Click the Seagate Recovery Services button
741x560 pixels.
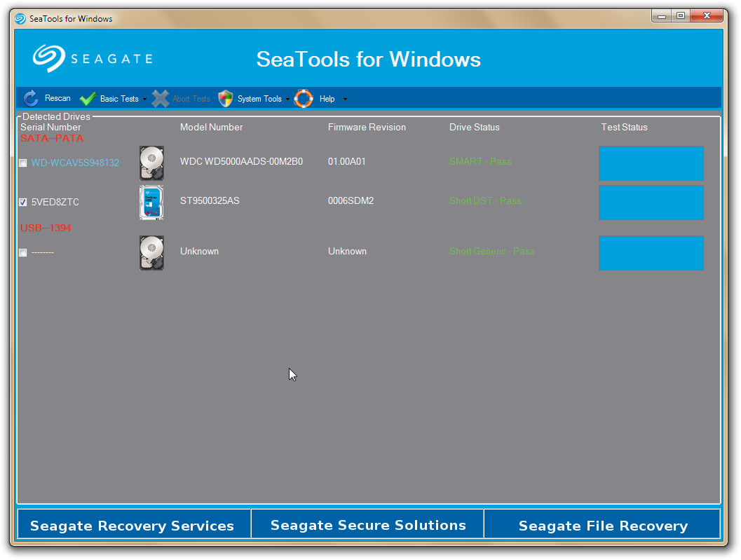coord(133,525)
